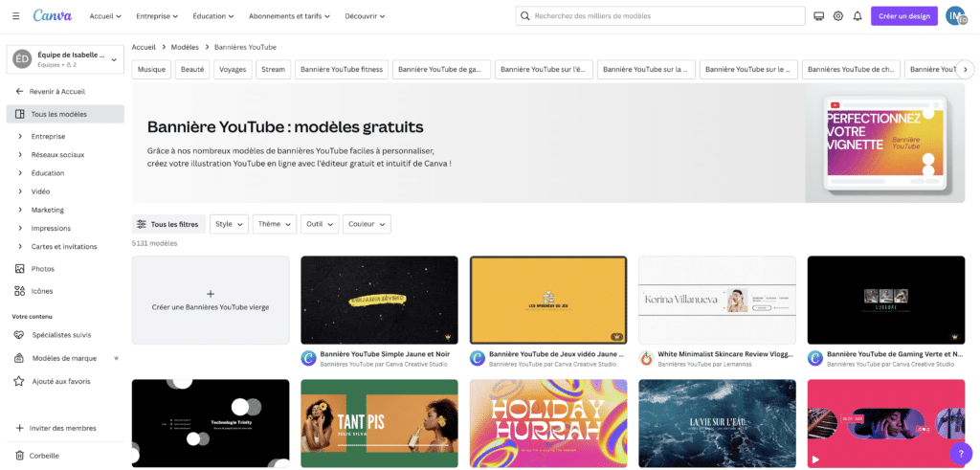
Task: Click the Tous les modèles template icon
Action: (19, 114)
